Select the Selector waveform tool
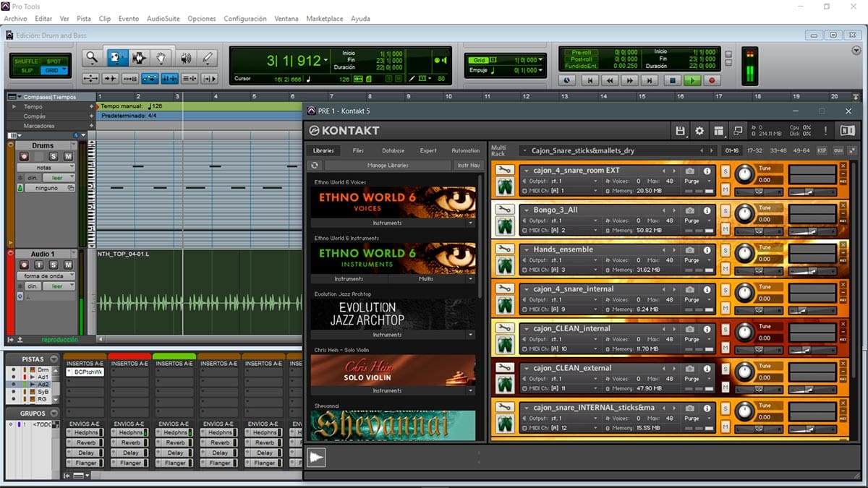This screenshot has width=868, height=488. (x=139, y=58)
